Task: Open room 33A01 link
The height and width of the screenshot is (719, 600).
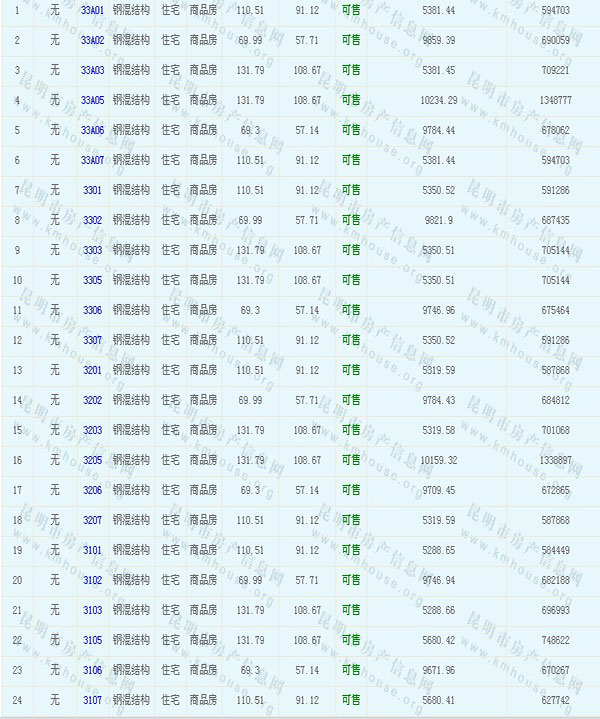Action: 92,9
